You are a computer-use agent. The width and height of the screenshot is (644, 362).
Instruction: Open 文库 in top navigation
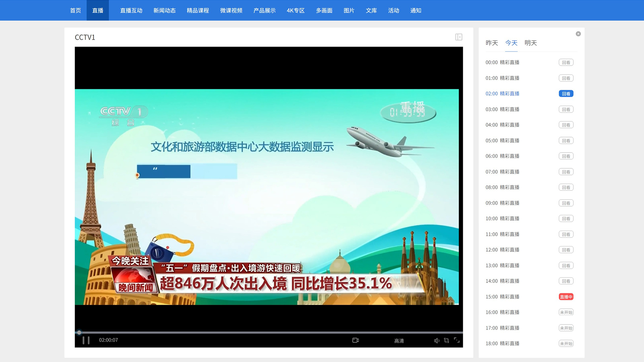371,10
